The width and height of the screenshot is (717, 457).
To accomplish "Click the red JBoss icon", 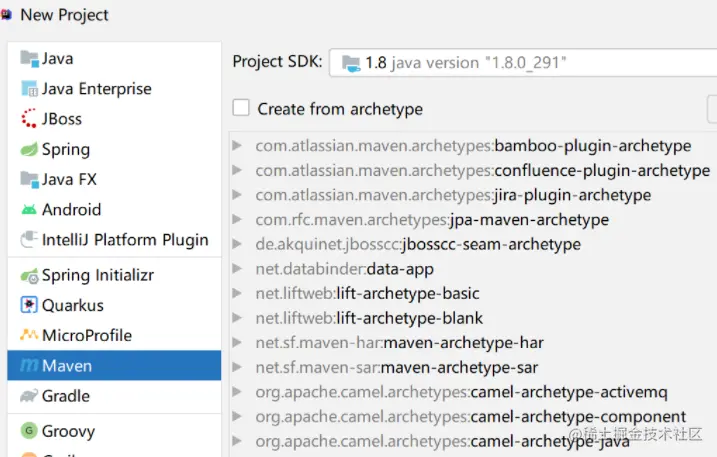I will point(29,118).
